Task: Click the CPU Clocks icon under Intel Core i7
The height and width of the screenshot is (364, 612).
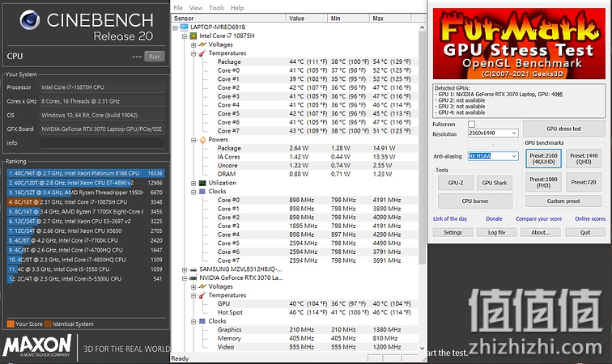Action: (x=202, y=192)
